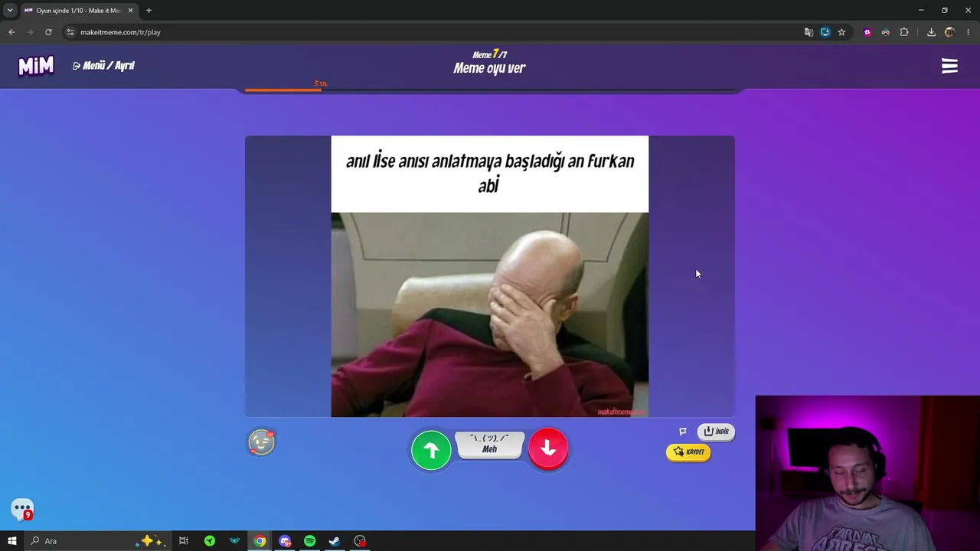Bookmark this page with the star

841,32
